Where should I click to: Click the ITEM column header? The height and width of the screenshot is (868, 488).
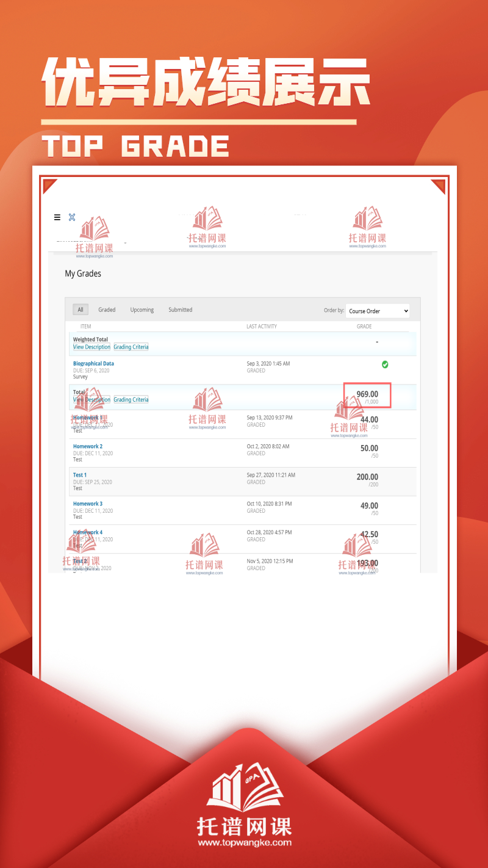coord(85,327)
